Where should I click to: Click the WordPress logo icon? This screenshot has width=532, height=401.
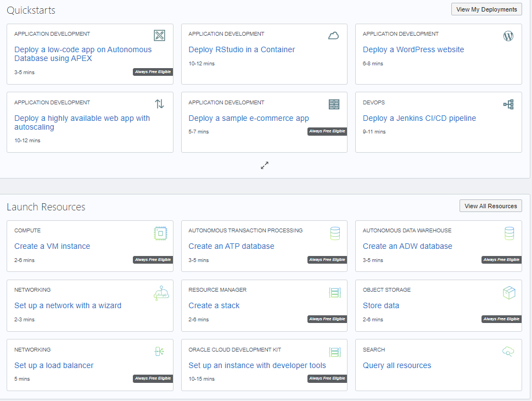508,36
